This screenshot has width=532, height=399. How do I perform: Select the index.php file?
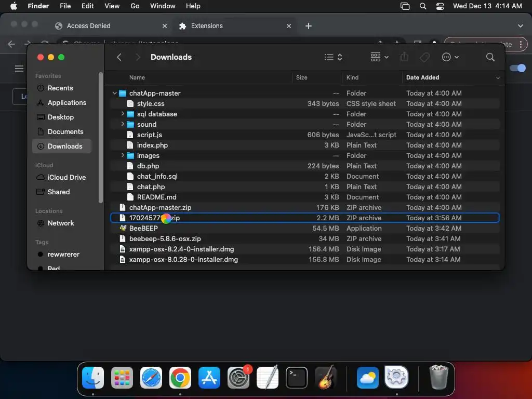click(x=305, y=145)
